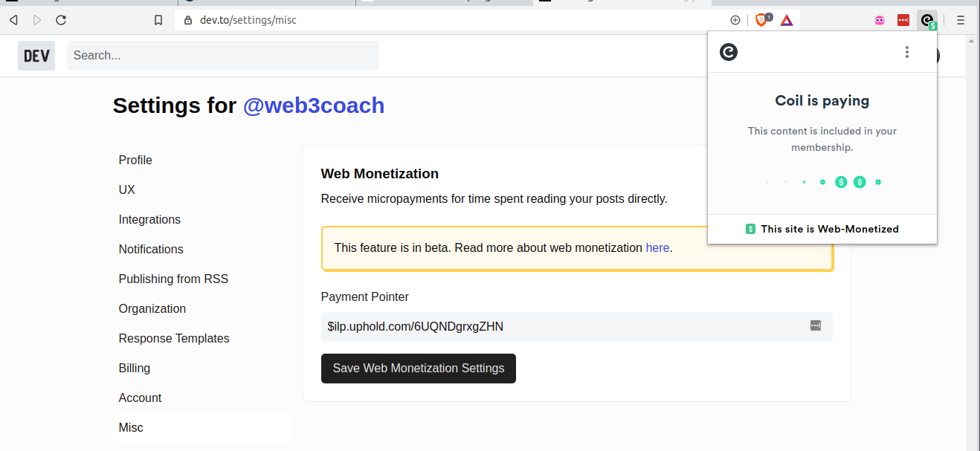Click the Coil payment streaming dots animation
Image resolution: width=980 pixels, height=451 pixels.
tap(822, 182)
